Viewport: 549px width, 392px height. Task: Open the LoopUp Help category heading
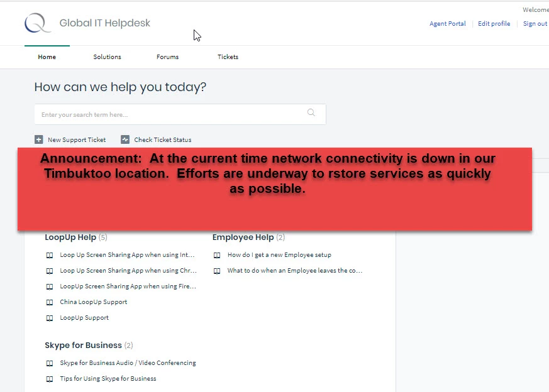(x=70, y=237)
